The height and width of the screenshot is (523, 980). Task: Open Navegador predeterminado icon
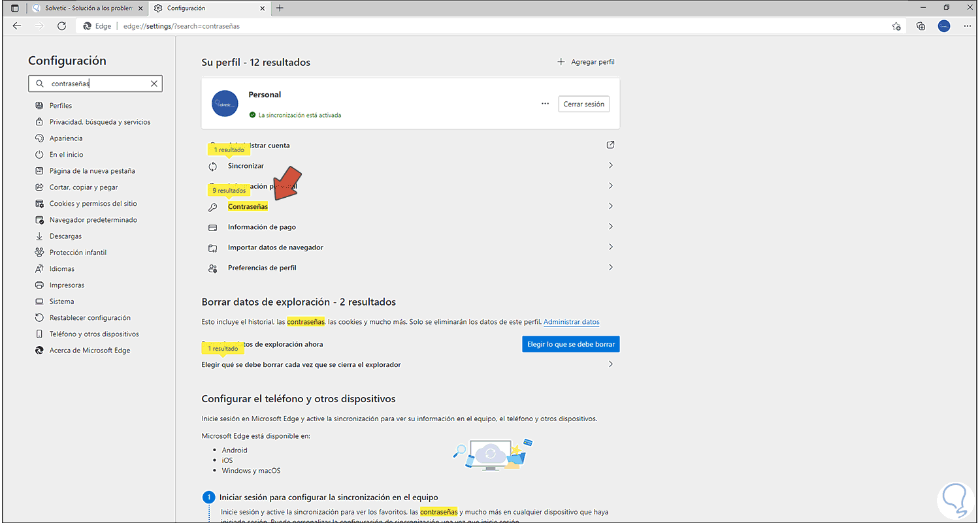(x=39, y=220)
